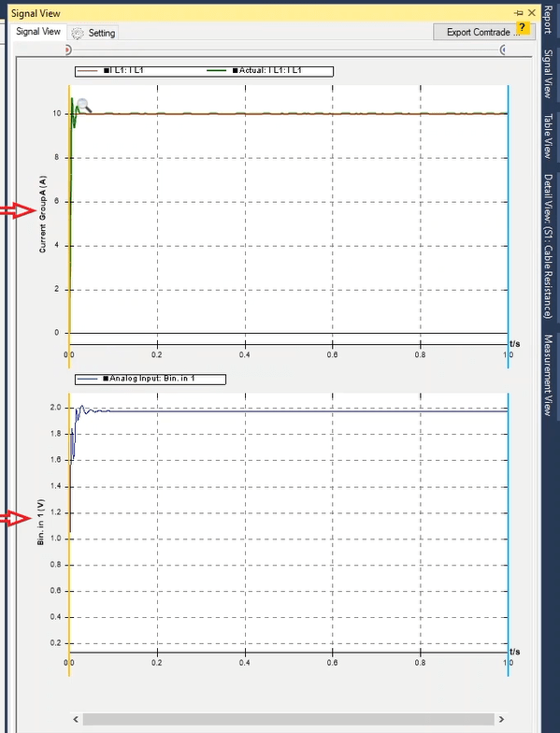560x733 pixels.
Task: Click the right range handle on slider
Action: click(x=503, y=50)
